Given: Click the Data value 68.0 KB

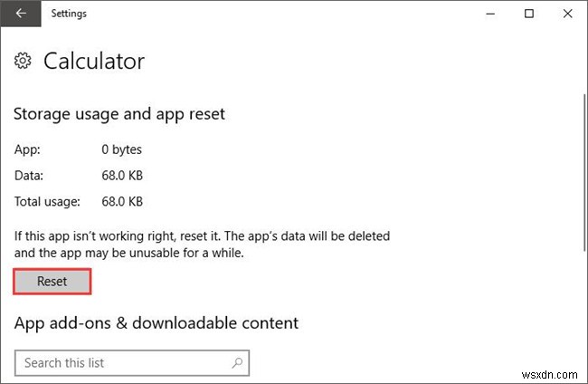Looking at the screenshot, I should pyautogui.click(x=121, y=176).
